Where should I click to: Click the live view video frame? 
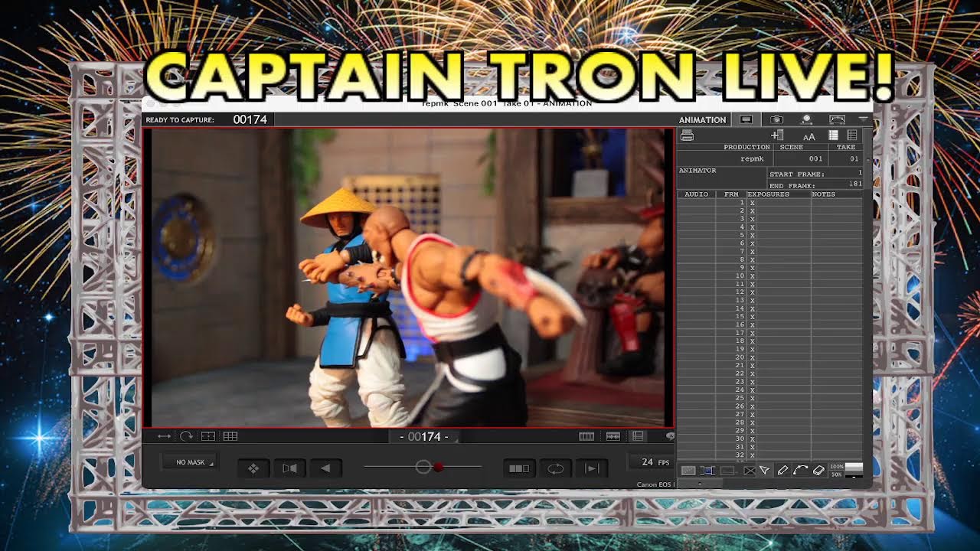(x=408, y=277)
